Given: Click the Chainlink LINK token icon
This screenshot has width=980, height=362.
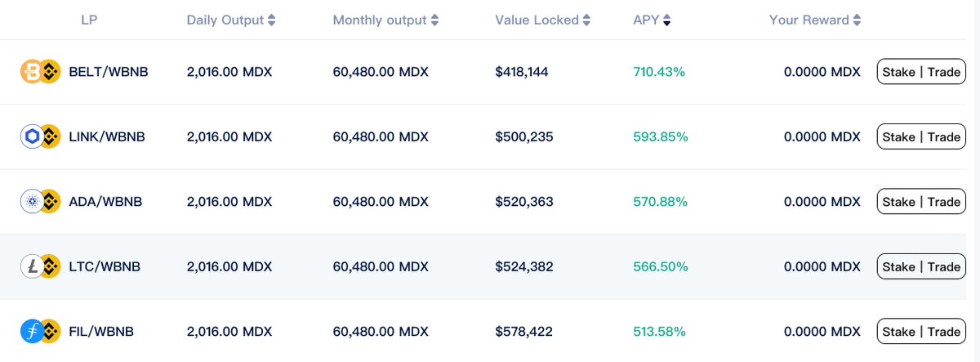Looking at the screenshot, I should click(x=31, y=136).
